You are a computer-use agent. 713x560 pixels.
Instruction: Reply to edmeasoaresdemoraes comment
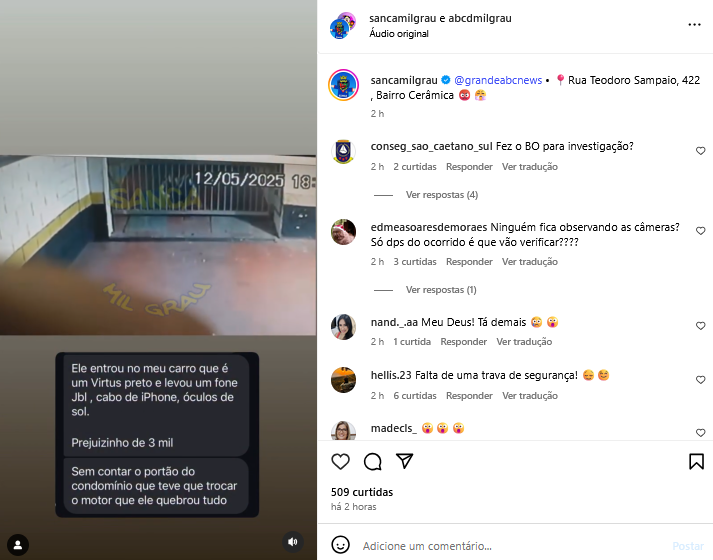tap(469, 262)
